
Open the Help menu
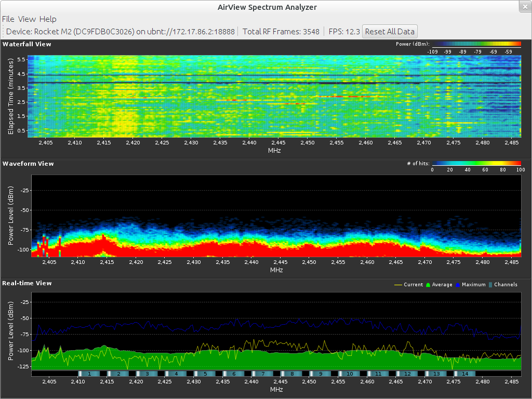click(x=48, y=19)
